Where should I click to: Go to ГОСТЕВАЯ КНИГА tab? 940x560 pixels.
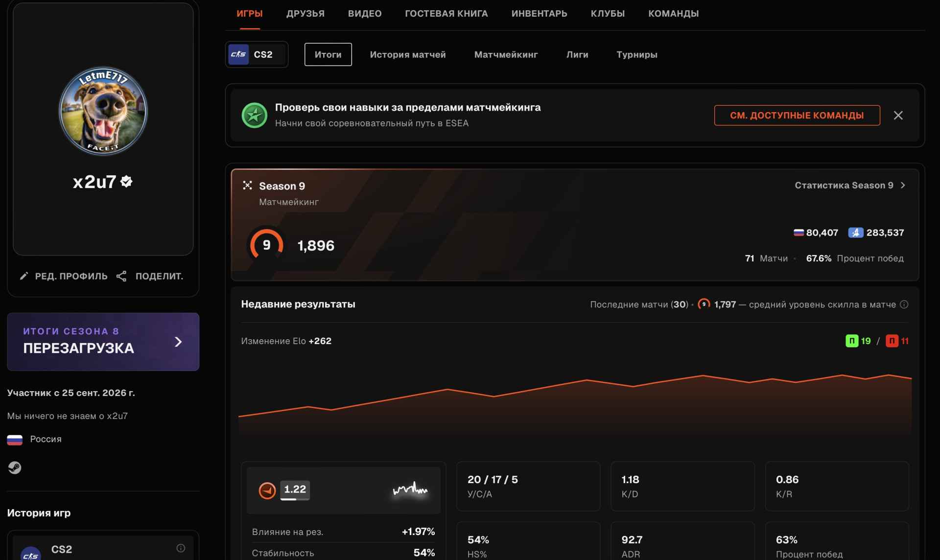pyautogui.click(x=446, y=14)
